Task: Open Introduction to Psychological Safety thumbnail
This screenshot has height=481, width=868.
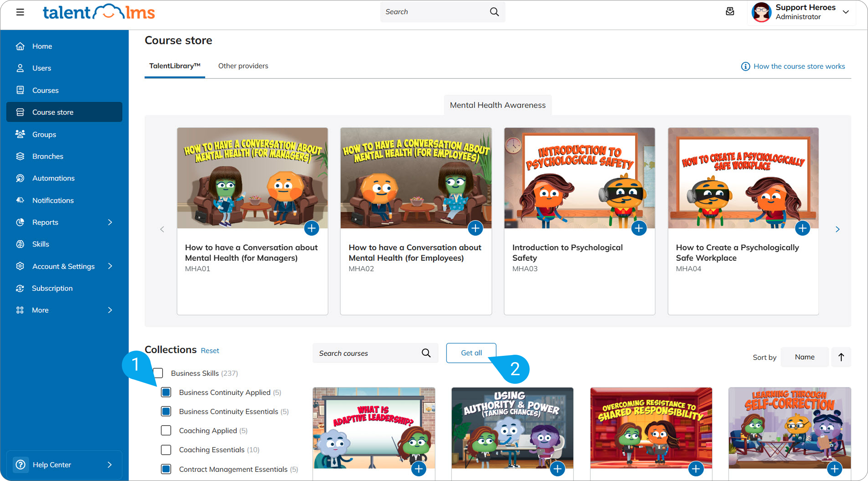Action: 580,178
